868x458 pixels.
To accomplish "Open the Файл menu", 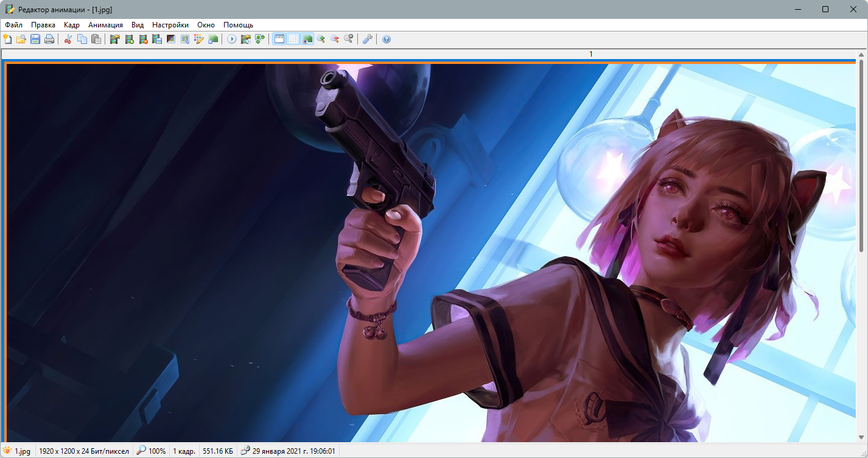I will [13, 25].
